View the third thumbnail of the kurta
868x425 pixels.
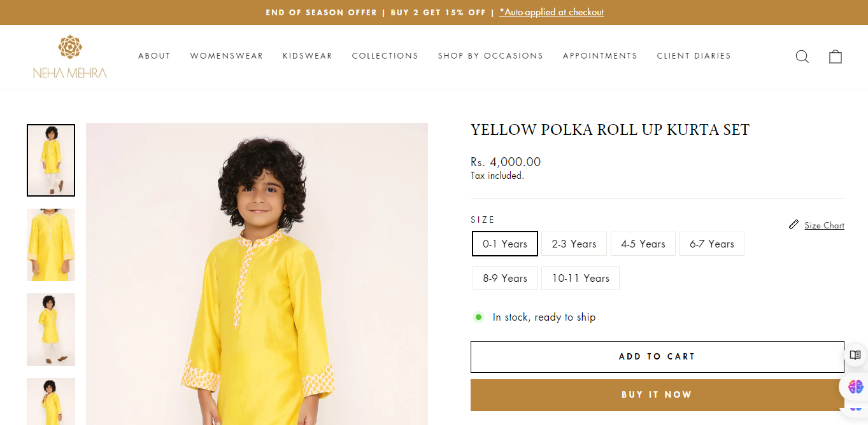point(51,330)
